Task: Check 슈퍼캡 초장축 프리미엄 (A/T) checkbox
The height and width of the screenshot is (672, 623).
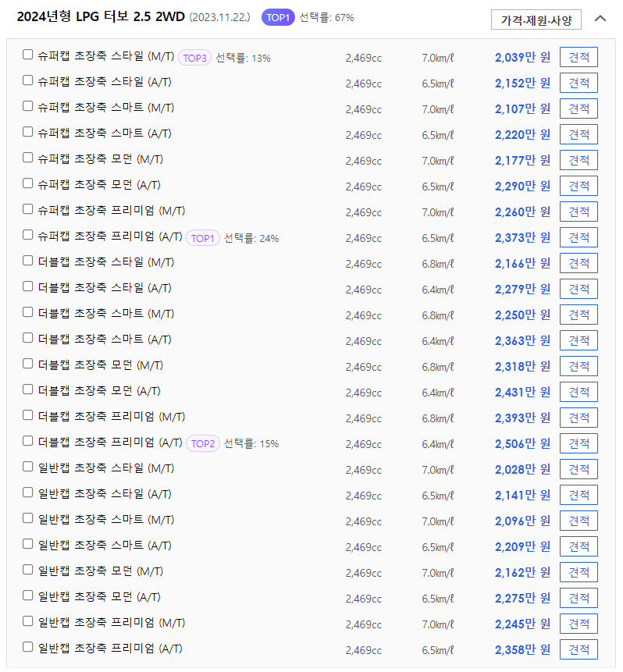Action: (x=27, y=235)
